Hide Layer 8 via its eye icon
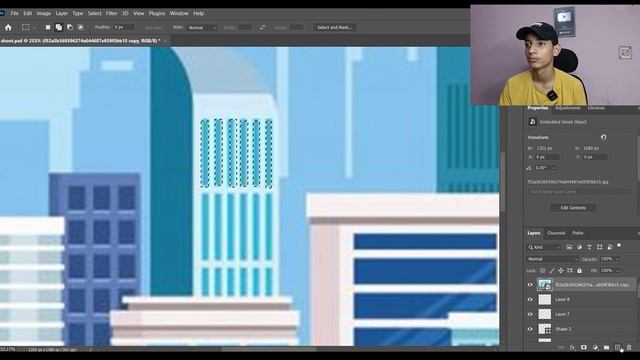This screenshot has width=640, height=360. (x=530, y=300)
